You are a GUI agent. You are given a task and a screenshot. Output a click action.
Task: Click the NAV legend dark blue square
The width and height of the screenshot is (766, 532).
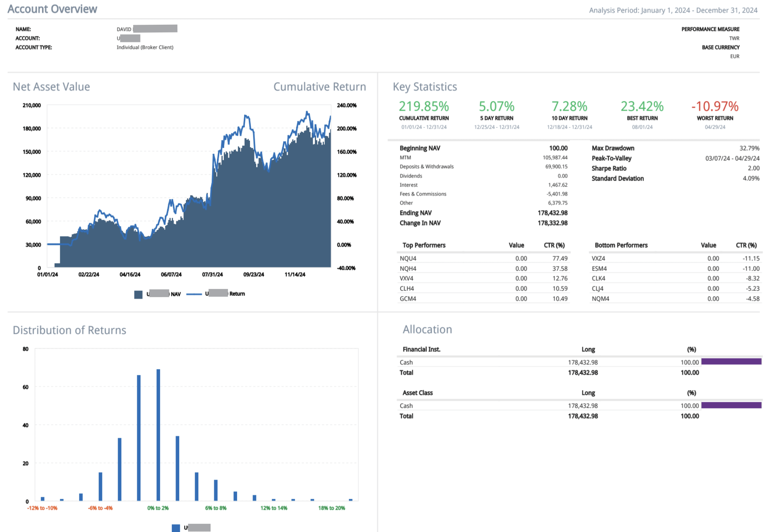138,294
